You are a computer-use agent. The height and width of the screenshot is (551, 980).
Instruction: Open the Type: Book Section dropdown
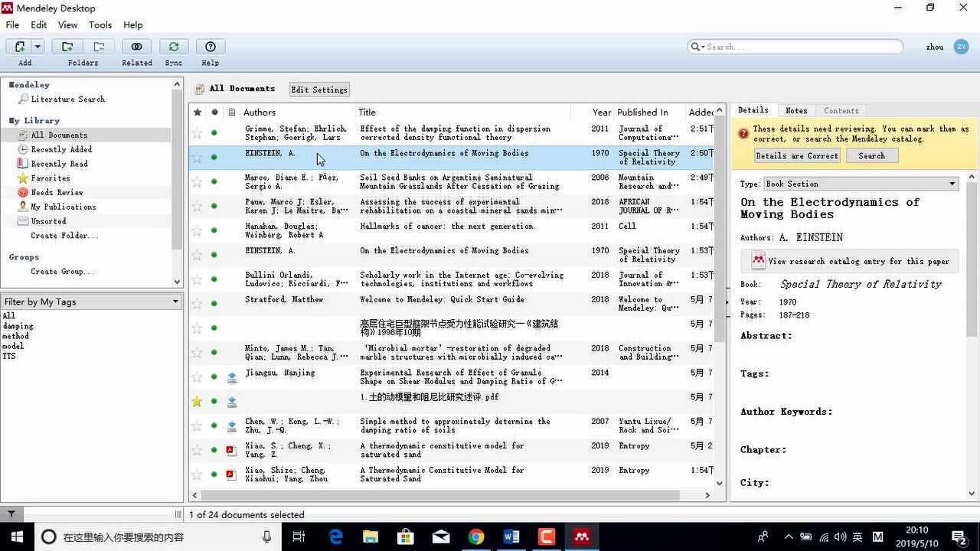pyautogui.click(x=861, y=184)
